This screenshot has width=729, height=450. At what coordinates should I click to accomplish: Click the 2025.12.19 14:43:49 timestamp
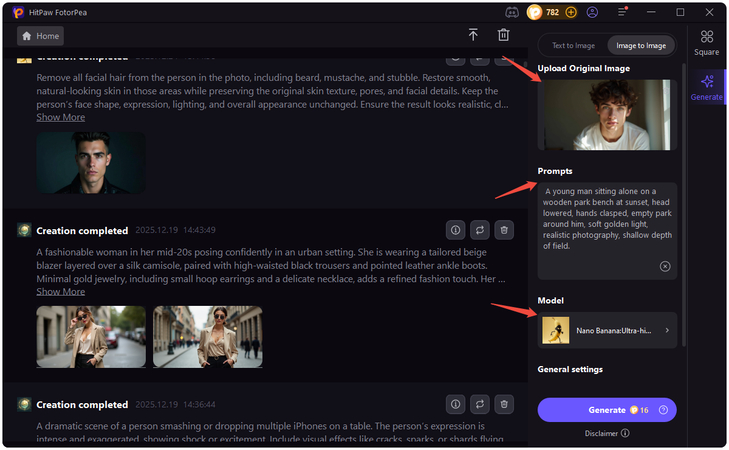[x=175, y=230]
